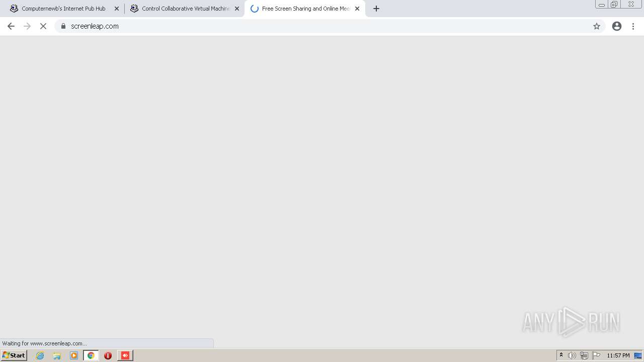Bookmark this page with the star

click(597, 26)
